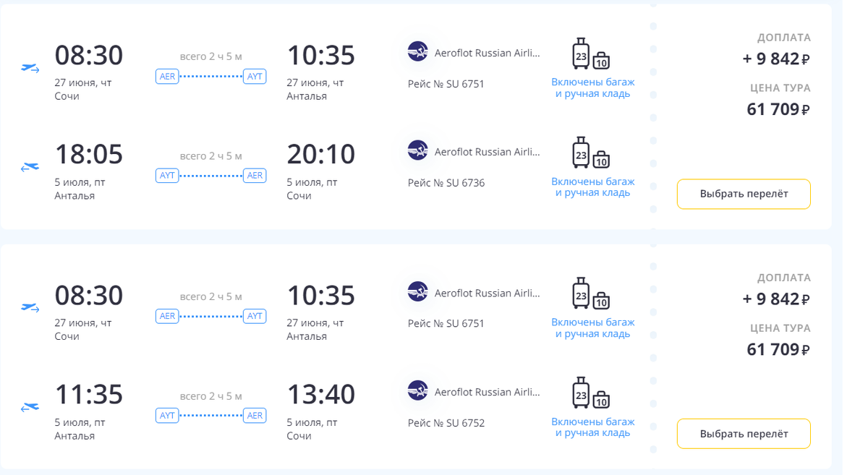Click the Aeroflot logo next to flight SU 6752
Image resolution: width=868 pixels, height=475 pixels.
point(418,390)
